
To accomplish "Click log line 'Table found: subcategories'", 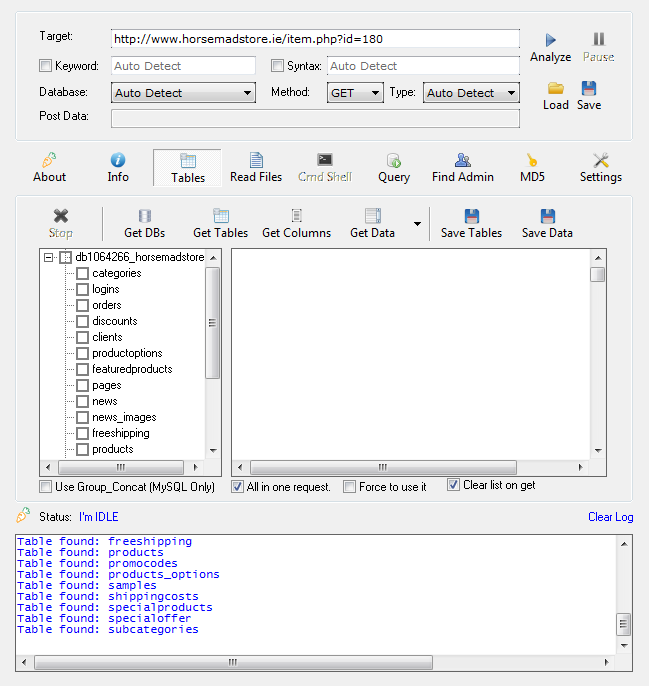I will pyautogui.click(x=108, y=630).
